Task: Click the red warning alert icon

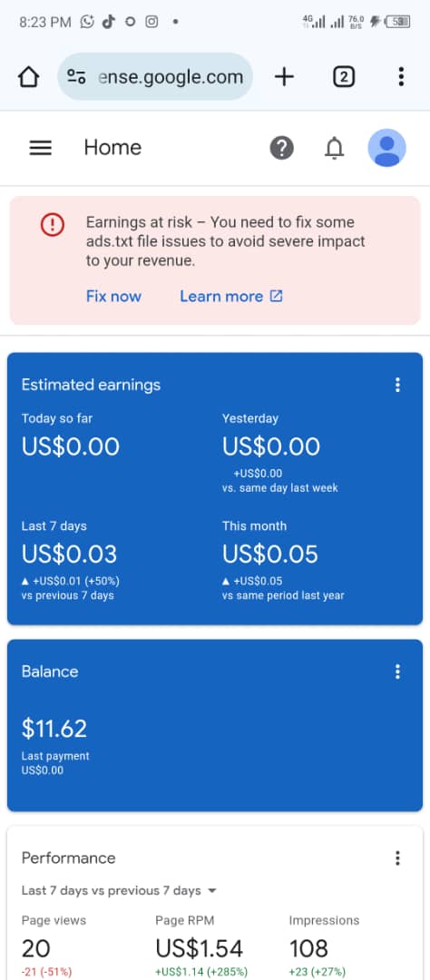Action: point(53,224)
